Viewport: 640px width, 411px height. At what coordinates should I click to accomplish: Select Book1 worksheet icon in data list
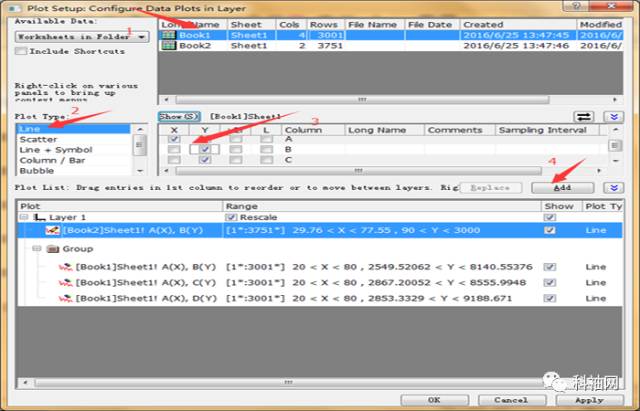[168, 35]
